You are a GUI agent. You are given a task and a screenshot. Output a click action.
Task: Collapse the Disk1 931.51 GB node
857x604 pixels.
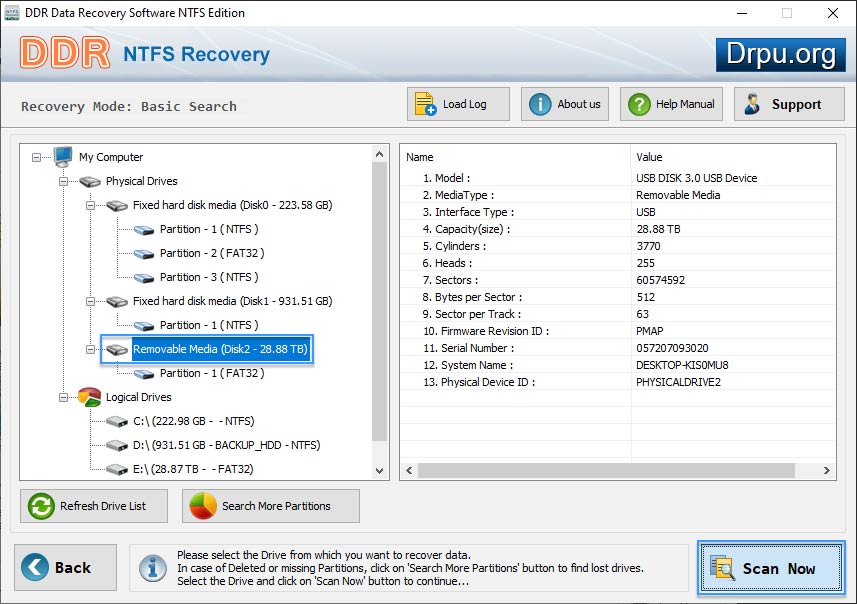coord(91,301)
